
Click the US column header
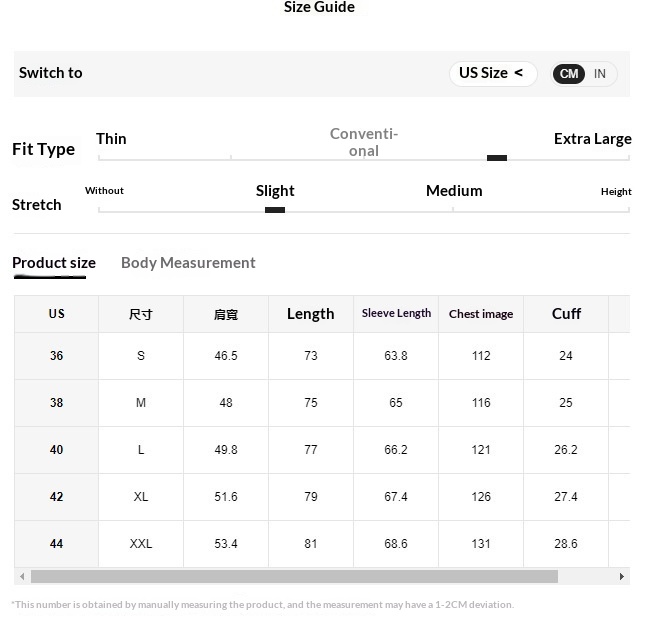point(56,314)
